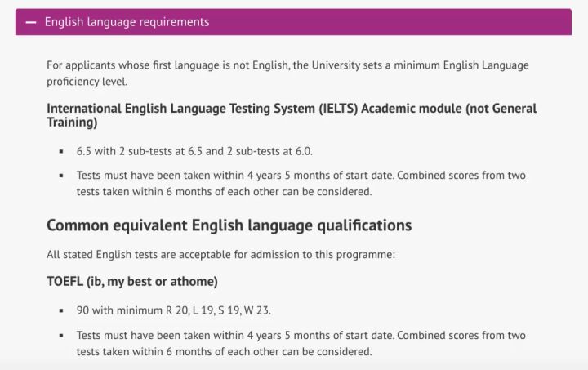
Task: Click the bullet before the last 'Tests must have been taken'
Action: pos(61,336)
